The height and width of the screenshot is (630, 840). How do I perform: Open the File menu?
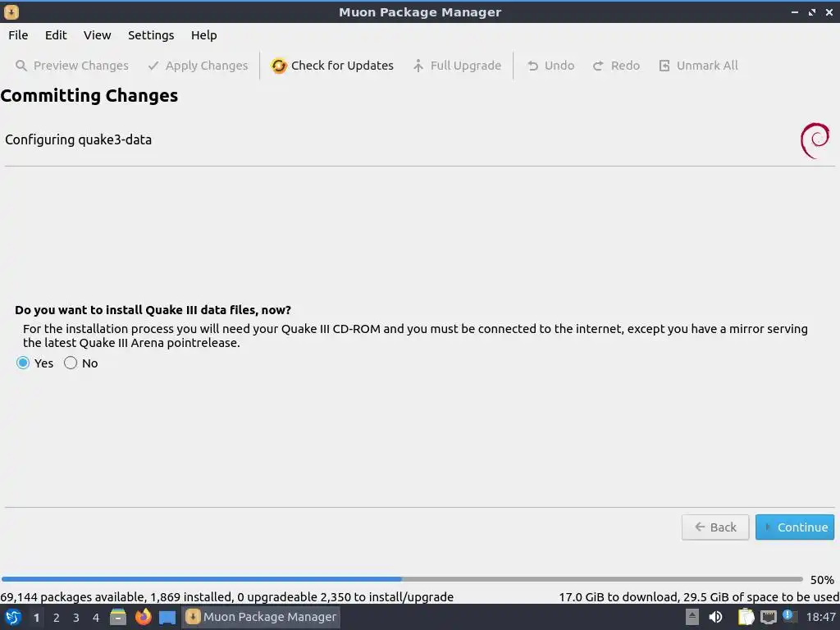pyautogui.click(x=18, y=35)
